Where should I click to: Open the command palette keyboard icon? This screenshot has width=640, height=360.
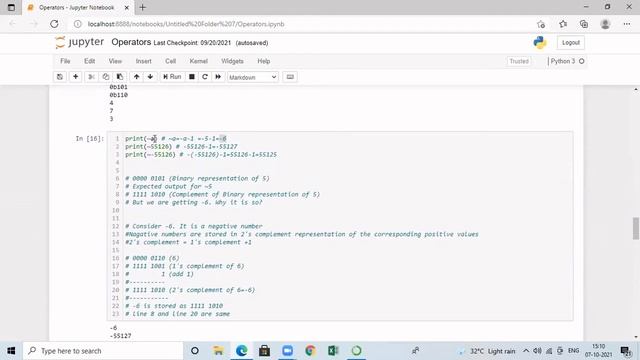pyautogui.click(x=290, y=77)
